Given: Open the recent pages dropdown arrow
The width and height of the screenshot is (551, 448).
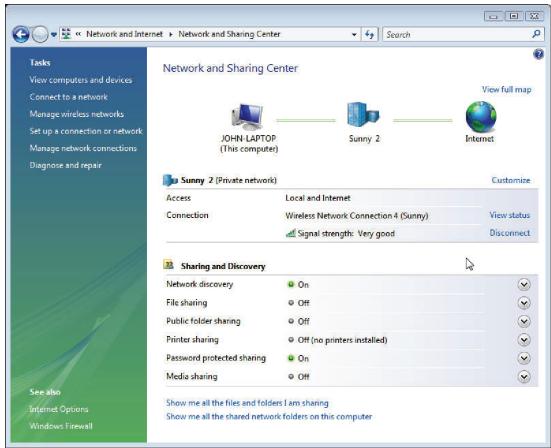Looking at the screenshot, I should [54, 35].
